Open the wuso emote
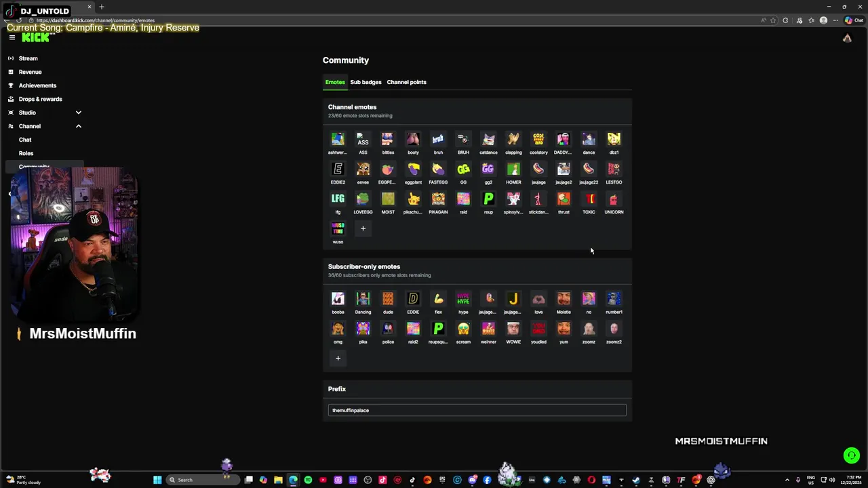 338,229
